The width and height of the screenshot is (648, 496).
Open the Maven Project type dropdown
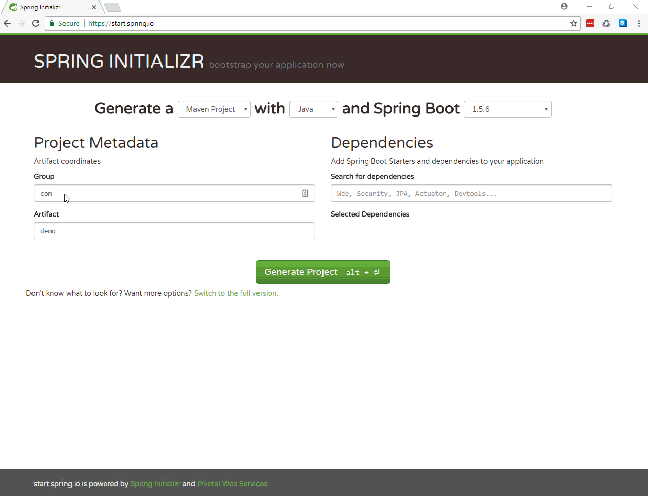214,109
